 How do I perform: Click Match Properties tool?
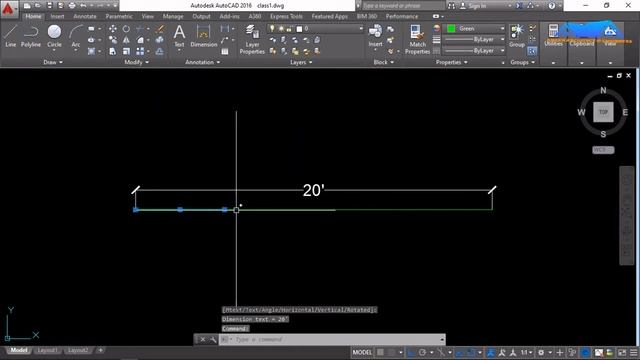click(x=417, y=39)
